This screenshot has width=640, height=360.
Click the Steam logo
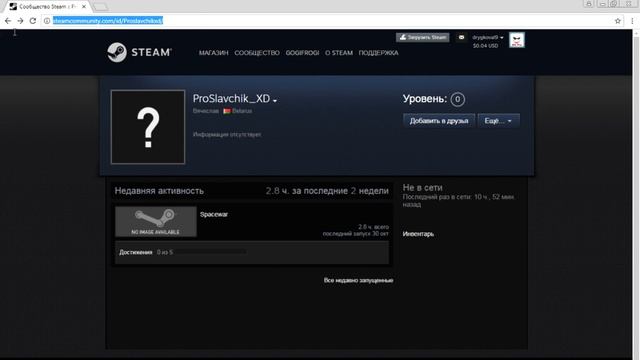click(139, 52)
